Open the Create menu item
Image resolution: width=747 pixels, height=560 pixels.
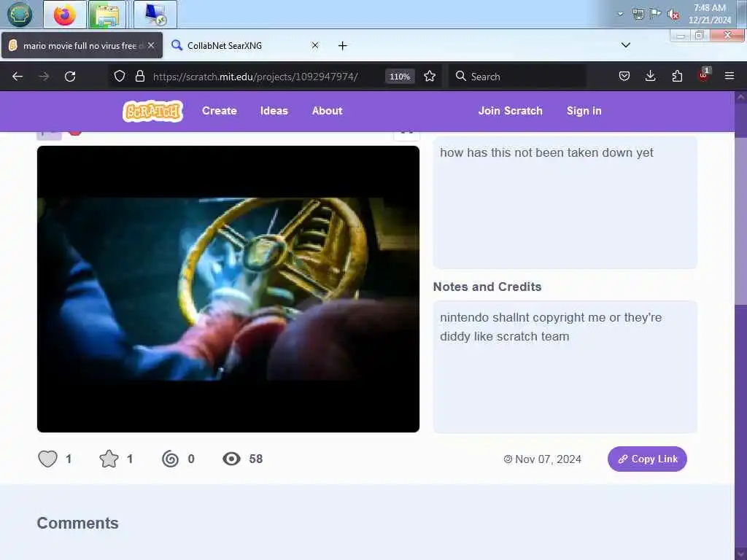219,111
